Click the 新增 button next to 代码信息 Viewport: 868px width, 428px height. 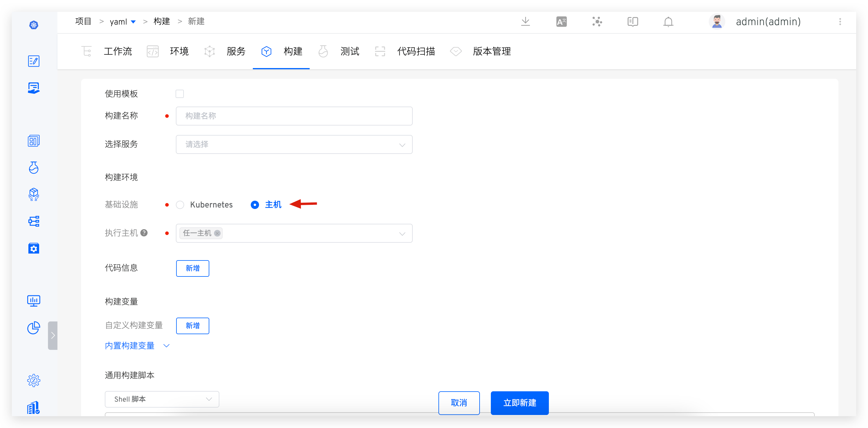192,268
